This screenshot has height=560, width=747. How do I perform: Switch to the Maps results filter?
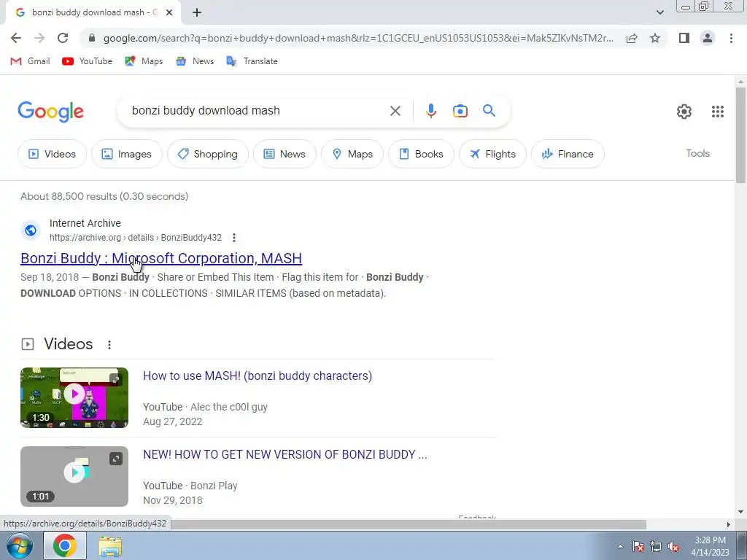coord(352,154)
